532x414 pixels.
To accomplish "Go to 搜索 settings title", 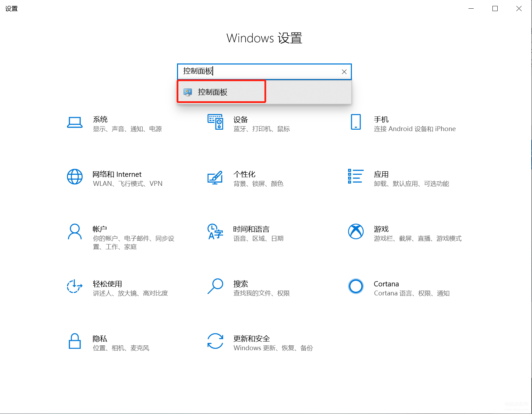I will [x=240, y=284].
